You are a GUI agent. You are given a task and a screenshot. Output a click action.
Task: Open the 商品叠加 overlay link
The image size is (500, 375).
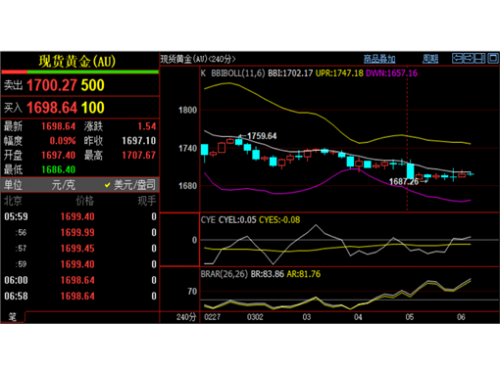pyautogui.click(x=379, y=59)
